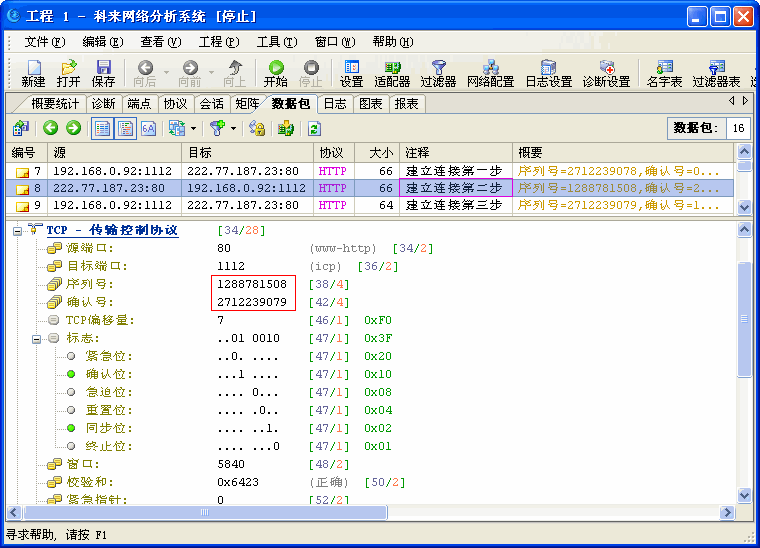Select packet row number 7

click(x=370, y=171)
